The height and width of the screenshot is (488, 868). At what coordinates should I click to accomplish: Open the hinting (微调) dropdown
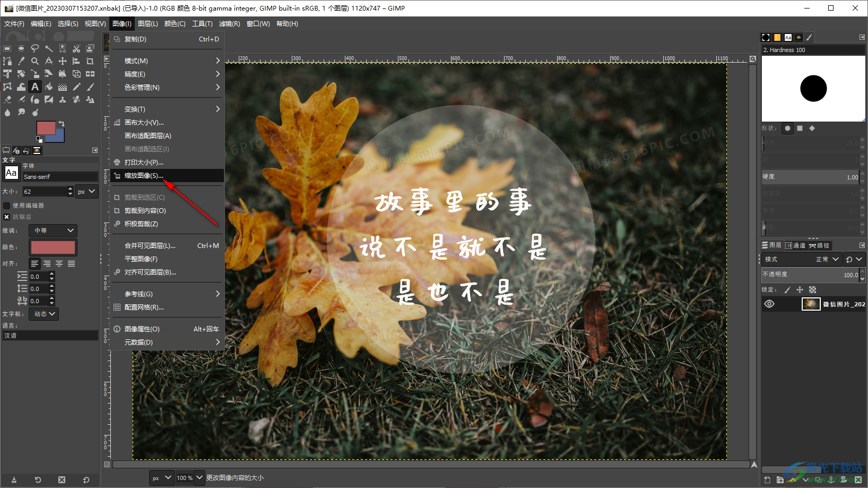point(53,230)
